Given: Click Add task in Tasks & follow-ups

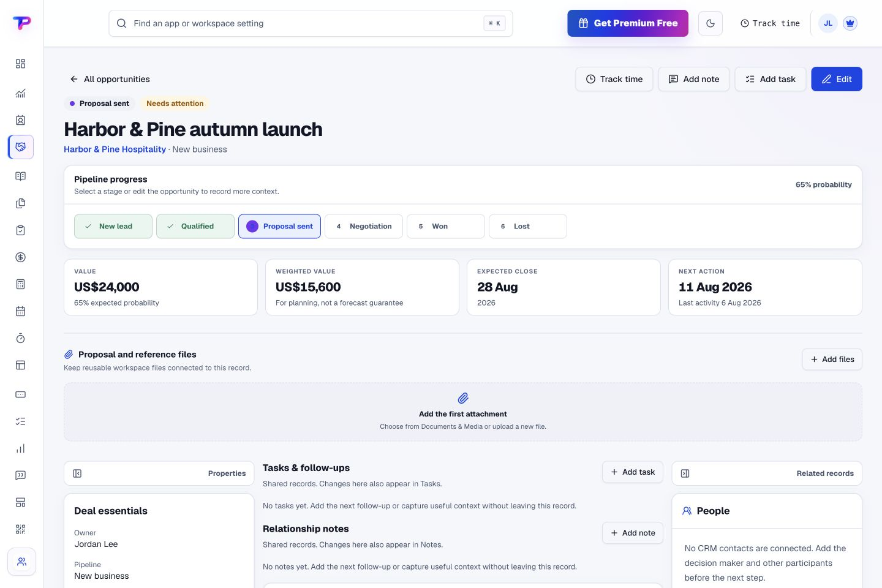Looking at the screenshot, I should [633, 472].
